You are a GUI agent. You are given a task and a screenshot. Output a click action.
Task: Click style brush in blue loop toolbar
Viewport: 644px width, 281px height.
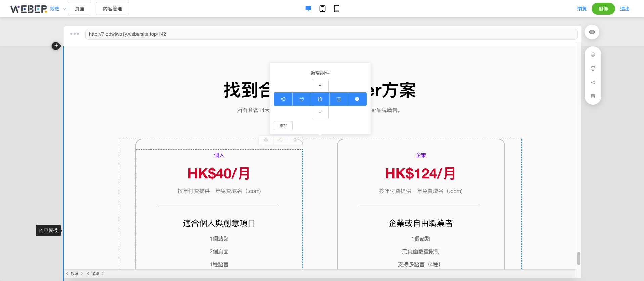coord(302,99)
